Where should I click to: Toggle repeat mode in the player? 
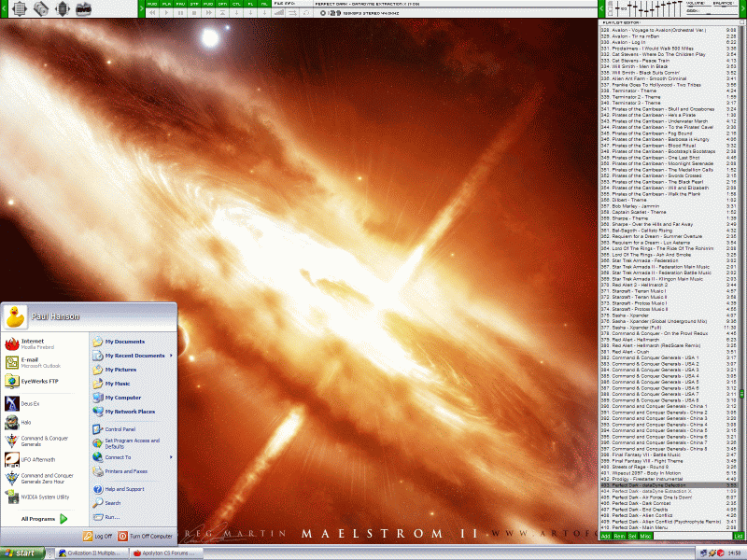click(305, 13)
